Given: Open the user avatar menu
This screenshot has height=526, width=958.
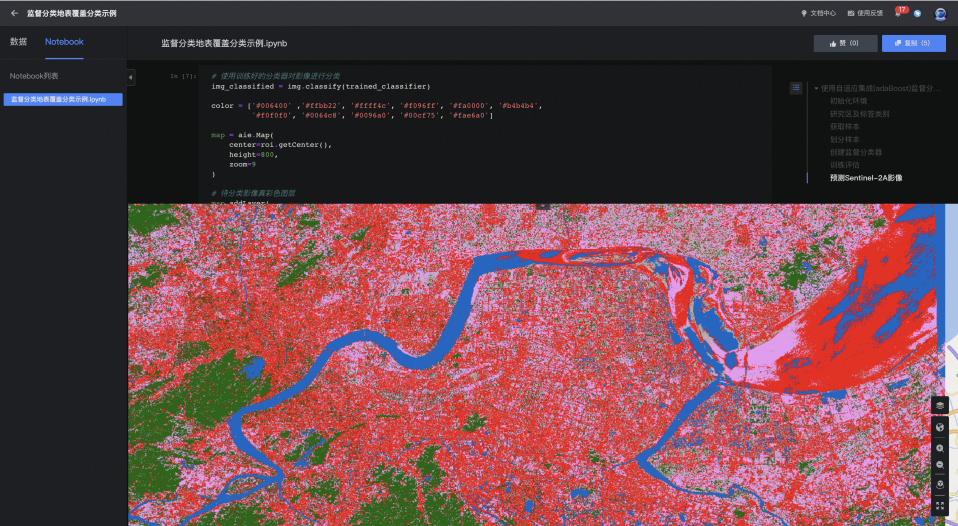Looking at the screenshot, I should pos(940,14).
